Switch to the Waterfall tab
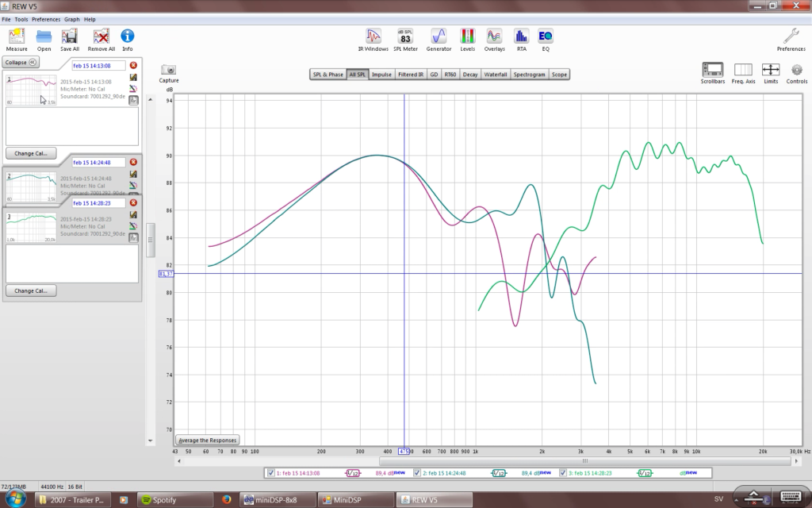 pyautogui.click(x=496, y=74)
